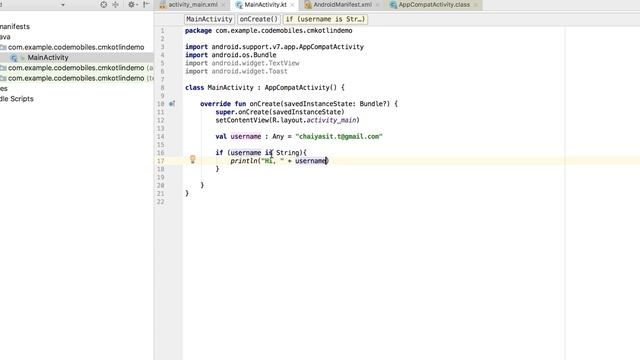Click the hide project panel icon

146,4
